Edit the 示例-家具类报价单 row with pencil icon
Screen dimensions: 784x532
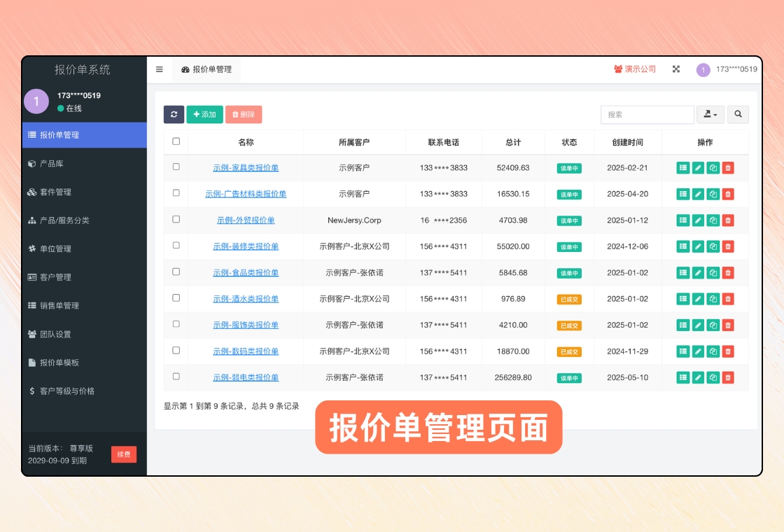tap(698, 168)
